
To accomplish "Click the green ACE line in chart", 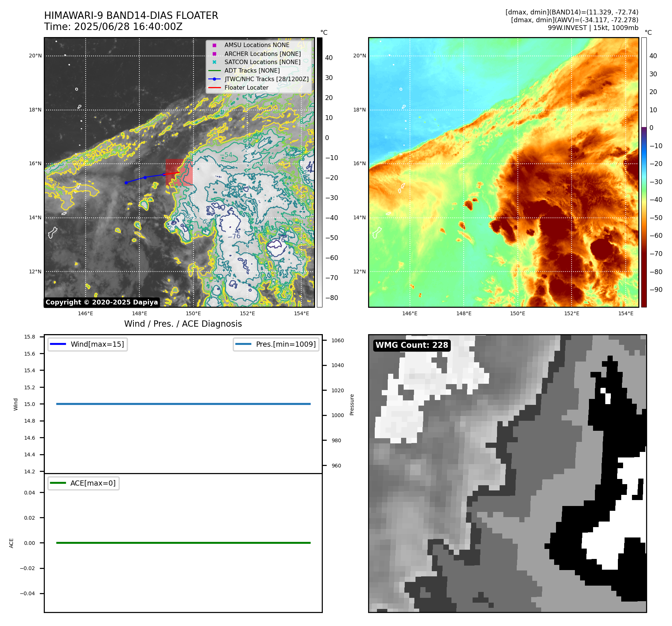I will tap(183, 543).
